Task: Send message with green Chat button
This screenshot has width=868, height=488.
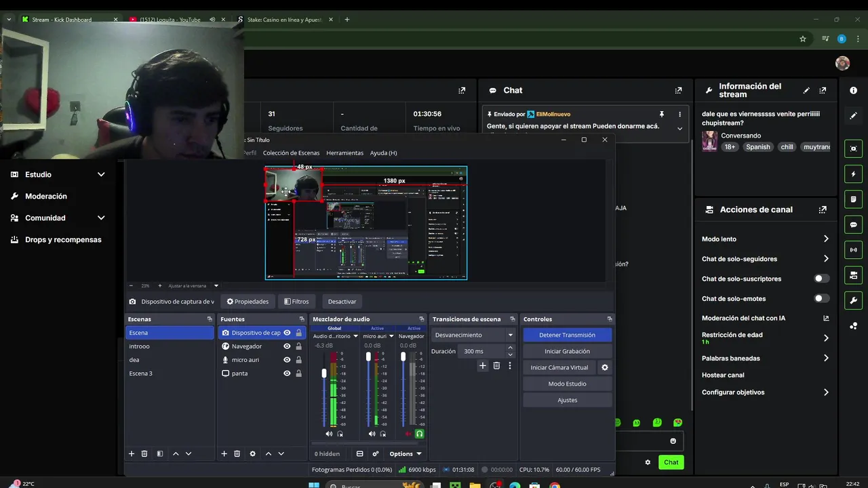Action: pyautogui.click(x=671, y=462)
